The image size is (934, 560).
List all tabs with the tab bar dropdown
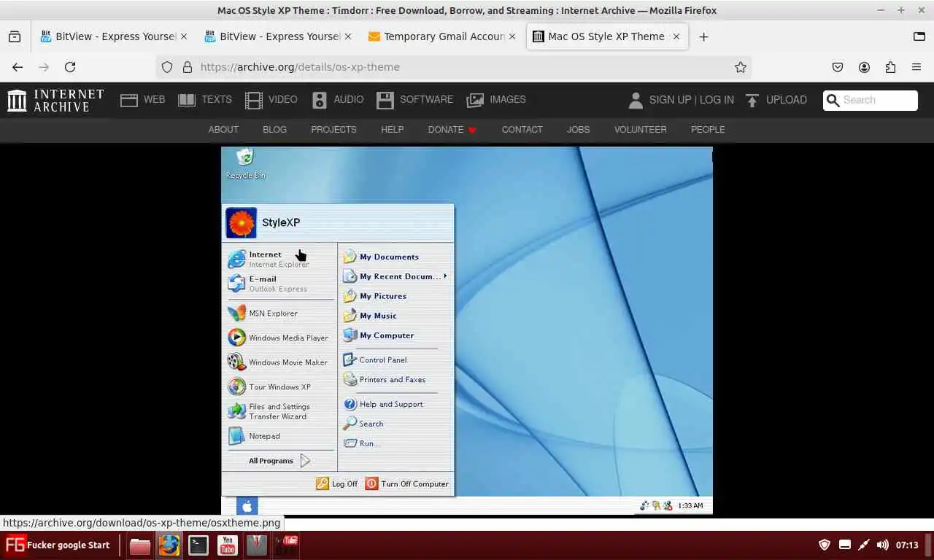click(919, 36)
